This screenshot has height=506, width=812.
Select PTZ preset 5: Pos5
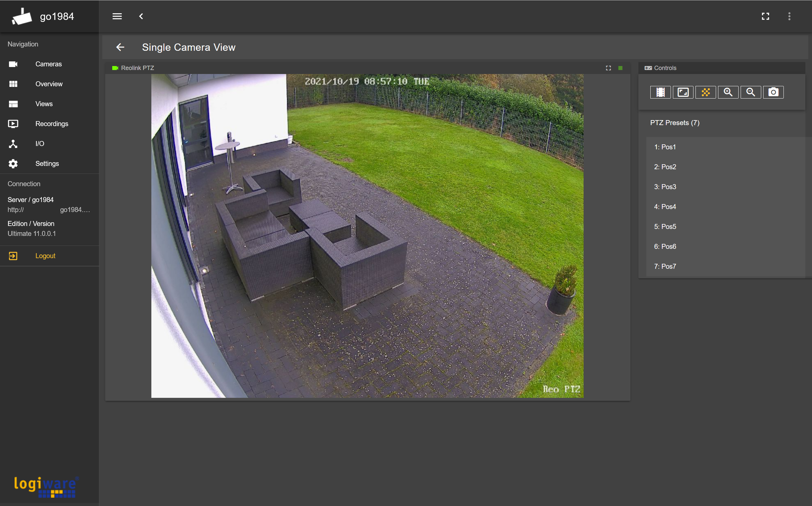(x=725, y=227)
